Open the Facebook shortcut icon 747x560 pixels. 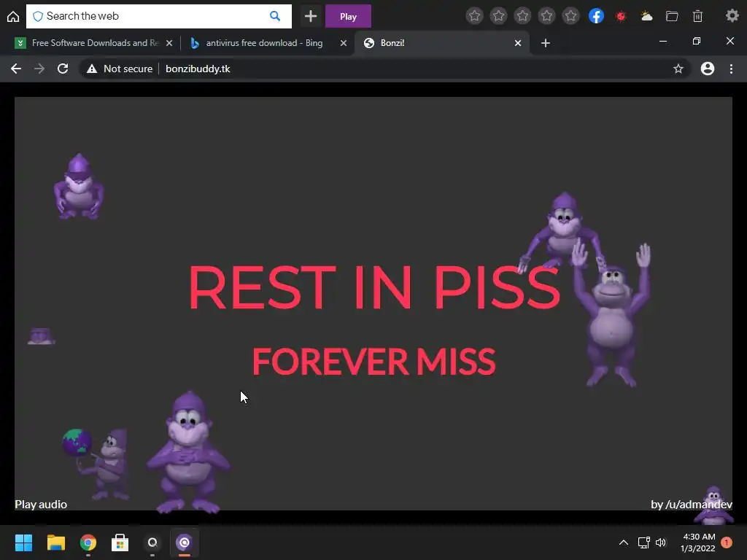pos(596,16)
